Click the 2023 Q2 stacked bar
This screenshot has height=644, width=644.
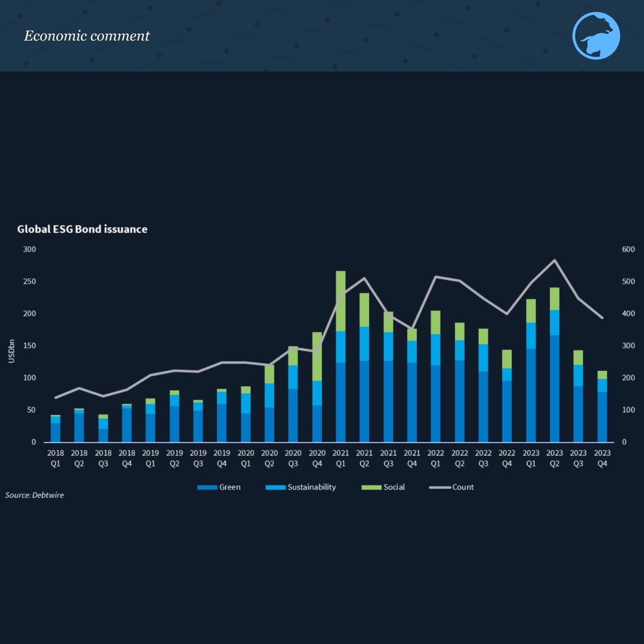pyautogui.click(x=555, y=365)
